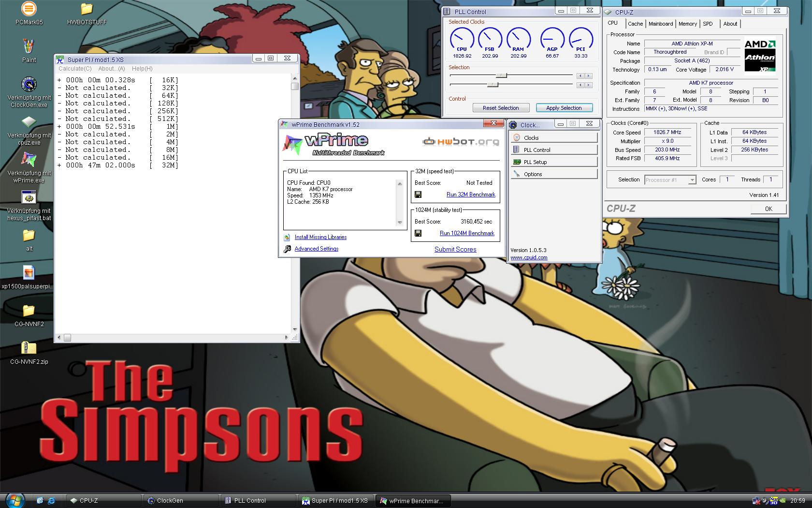812x508 pixels.
Task: Open the Processor selection dropdown in CPU-Z
Action: pyautogui.click(x=692, y=180)
